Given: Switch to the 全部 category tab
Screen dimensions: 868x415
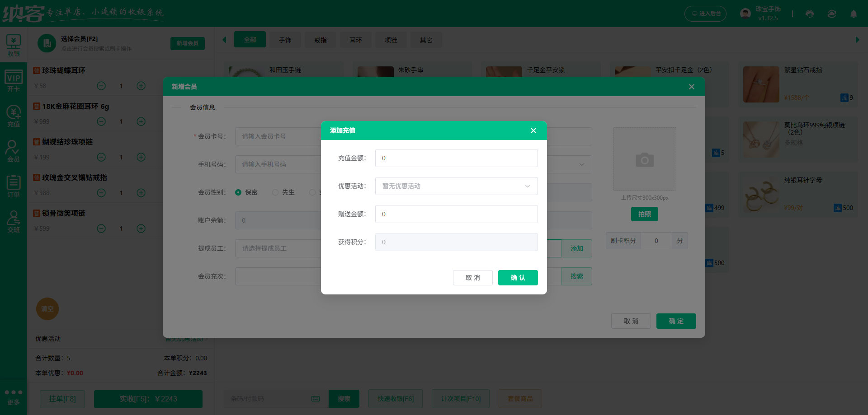Looking at the screenshot, I should [250, 40].
